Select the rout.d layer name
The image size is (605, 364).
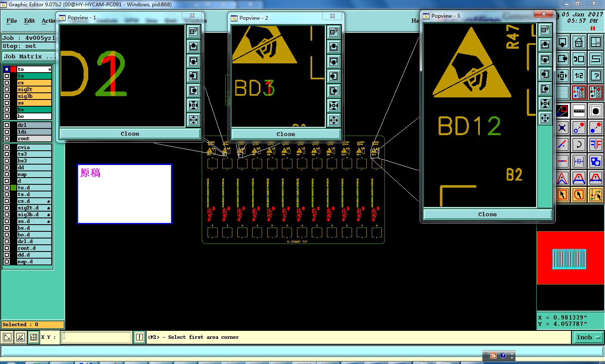(x=34, y=248)
